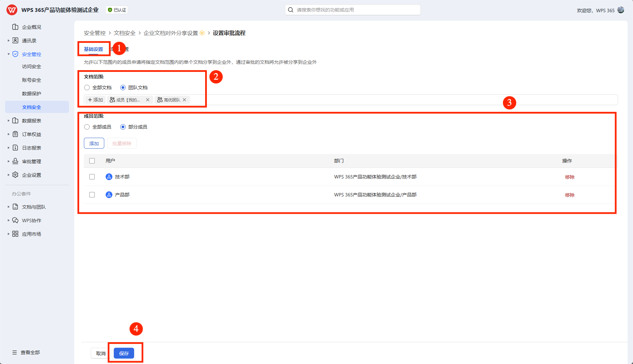Click the 技术部 department path cell
Screen dimensions: 633x364
click(x=375, y=177)
